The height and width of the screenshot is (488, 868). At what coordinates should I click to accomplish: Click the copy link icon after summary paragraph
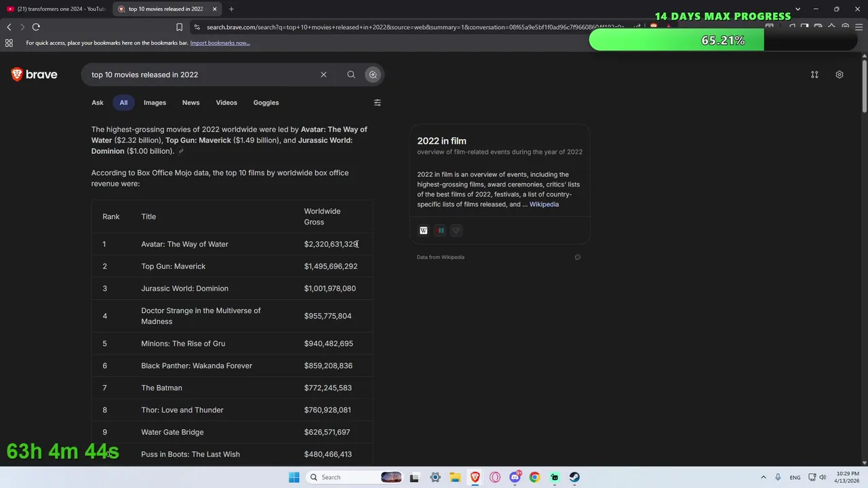[x=181, y=151]
